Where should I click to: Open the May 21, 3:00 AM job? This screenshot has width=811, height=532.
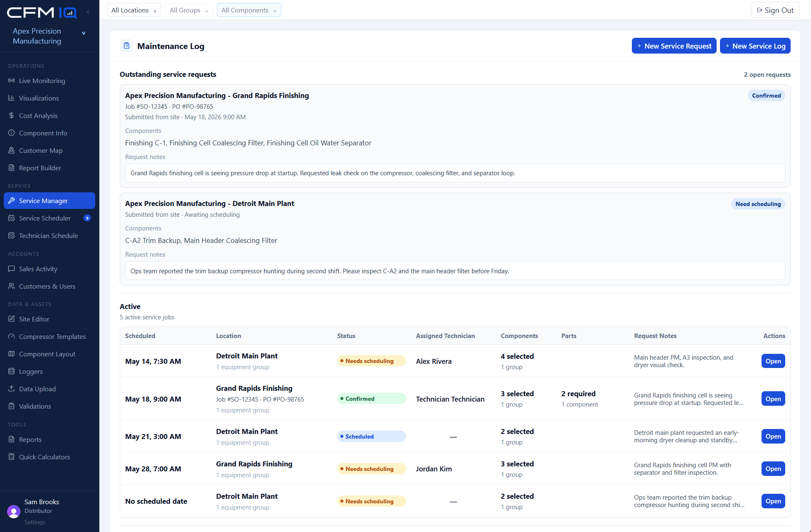click(x=773, y=436)
